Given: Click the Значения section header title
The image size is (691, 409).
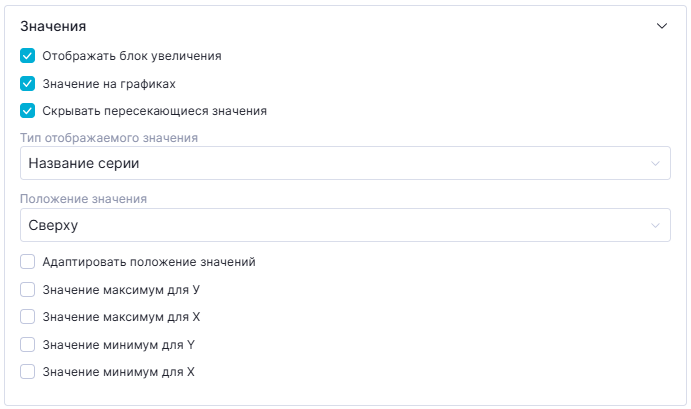Looking at the screenshot, I should (53, 27).
